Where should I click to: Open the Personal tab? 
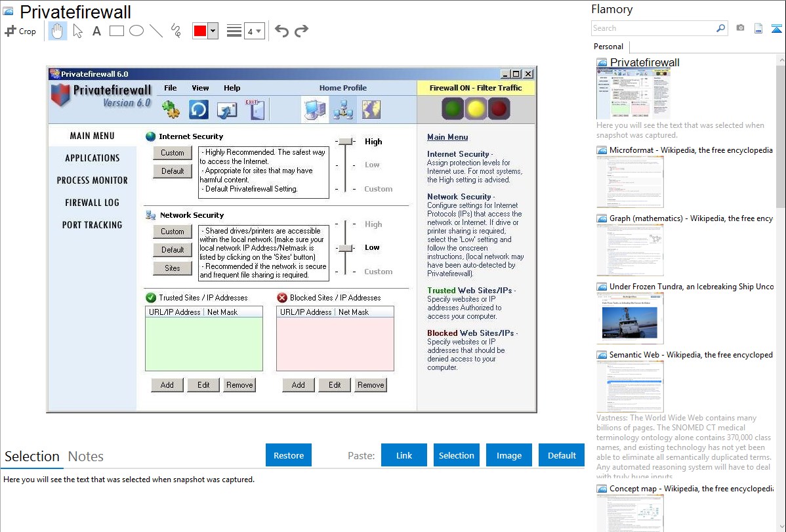[608, 47]
